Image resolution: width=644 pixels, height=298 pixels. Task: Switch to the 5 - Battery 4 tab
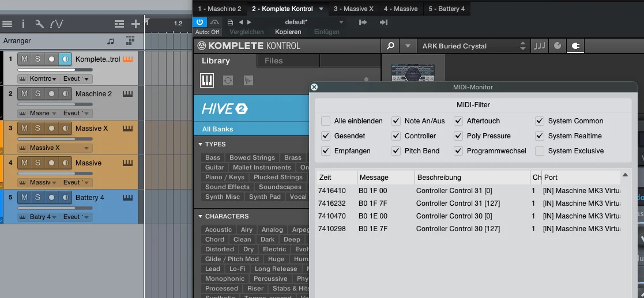point(447,9)
